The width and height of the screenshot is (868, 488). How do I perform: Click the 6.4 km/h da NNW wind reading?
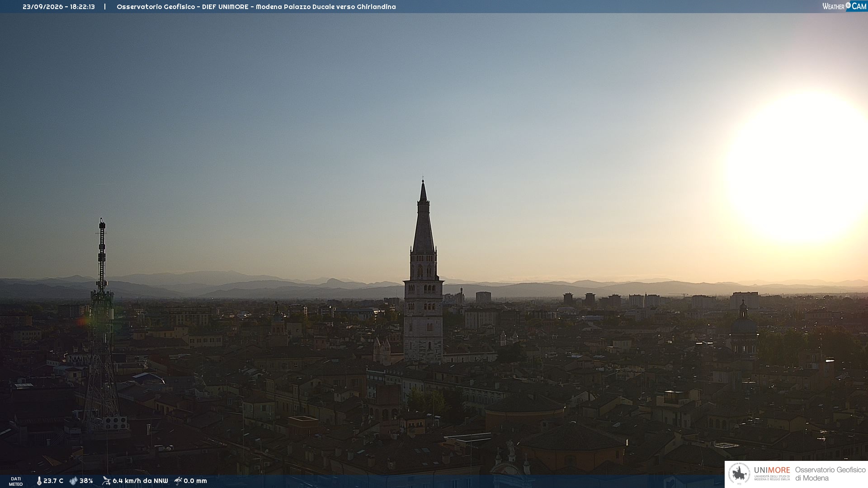click(140, 481)
